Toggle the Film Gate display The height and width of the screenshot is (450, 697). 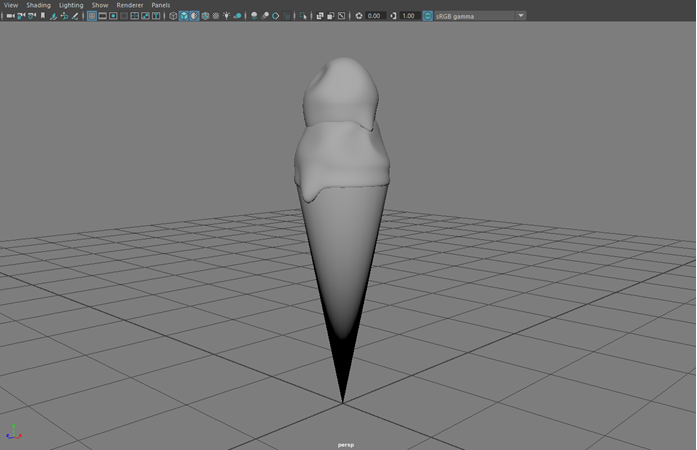(x=102, y=16)
